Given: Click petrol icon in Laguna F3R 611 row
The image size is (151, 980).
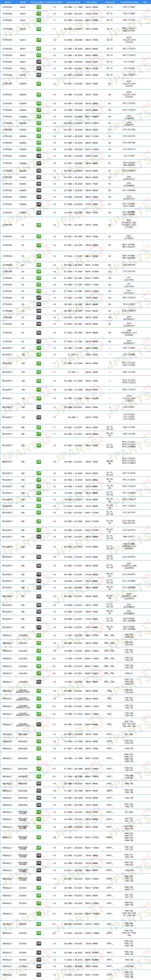Looking at the screenshot, I should (x=38, y=673).
